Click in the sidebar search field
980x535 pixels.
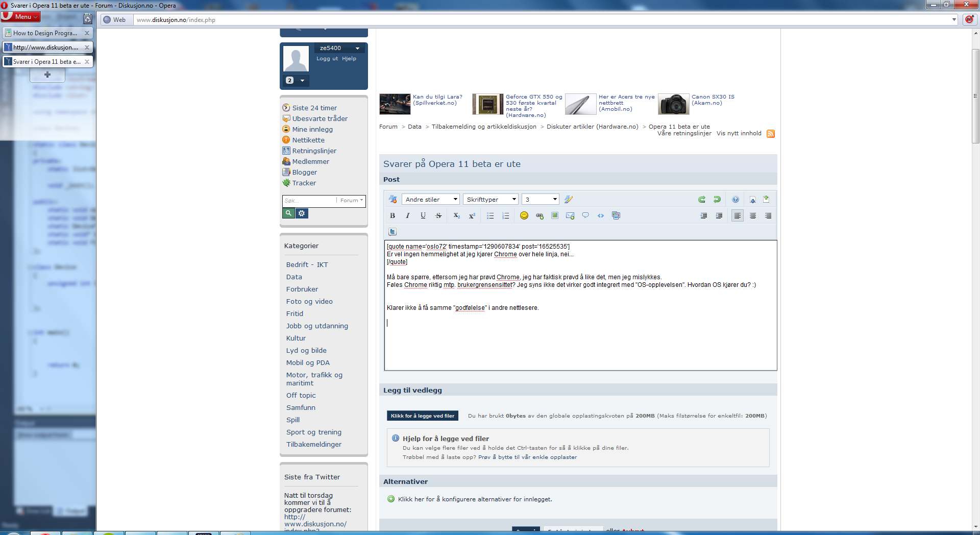[x=309, y=201]
